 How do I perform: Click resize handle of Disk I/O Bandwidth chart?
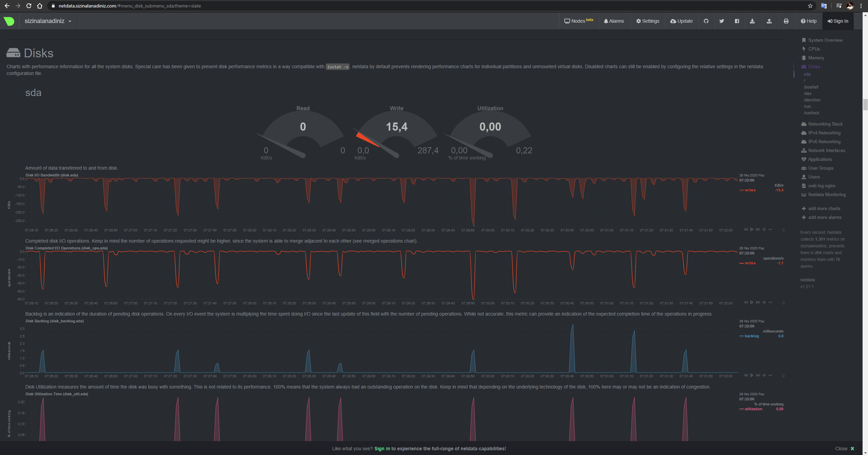(x=784, y=230)
